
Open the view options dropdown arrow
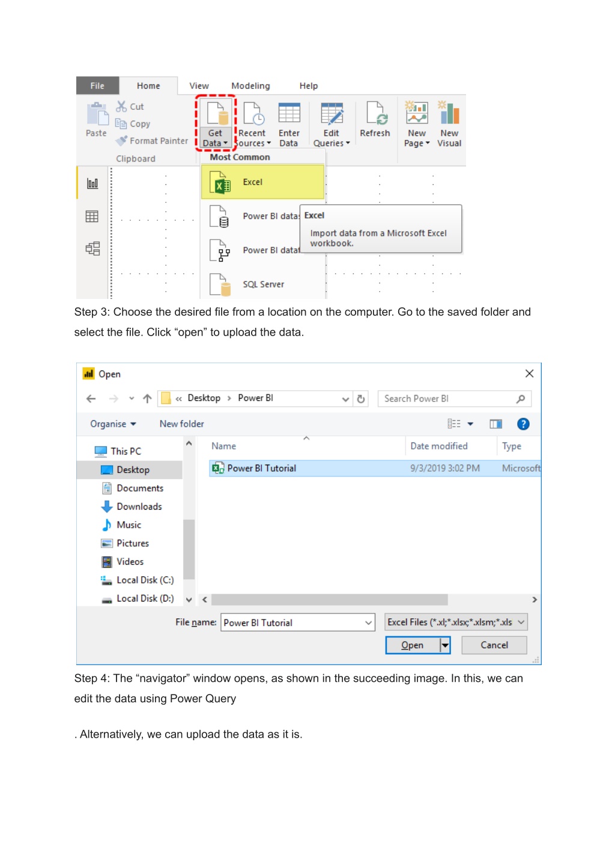[470, 424]
